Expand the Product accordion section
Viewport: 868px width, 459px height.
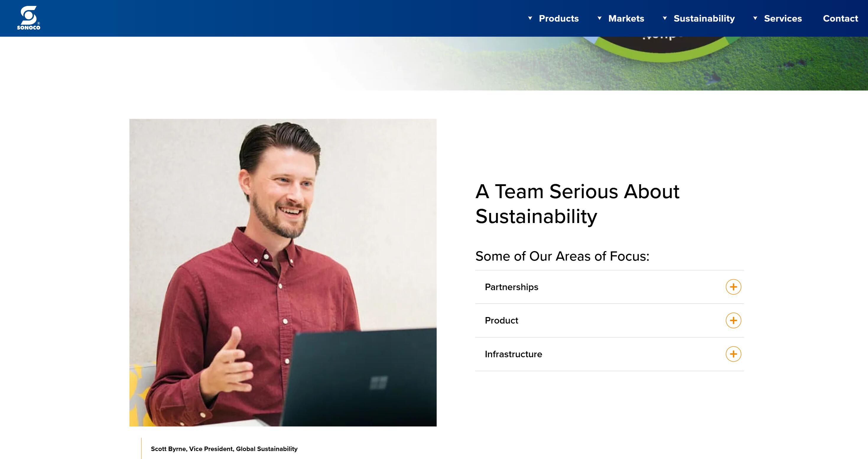(x=501, y=320)
